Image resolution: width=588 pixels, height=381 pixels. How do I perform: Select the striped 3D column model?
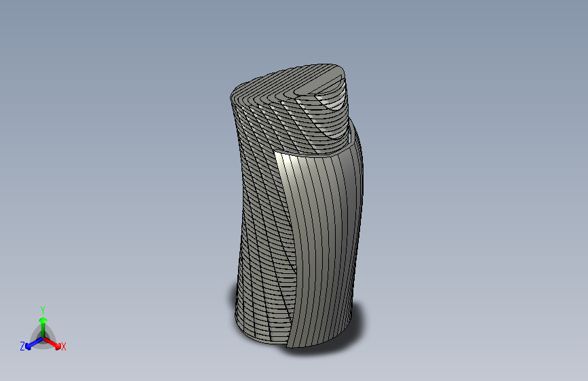point(296,205)
